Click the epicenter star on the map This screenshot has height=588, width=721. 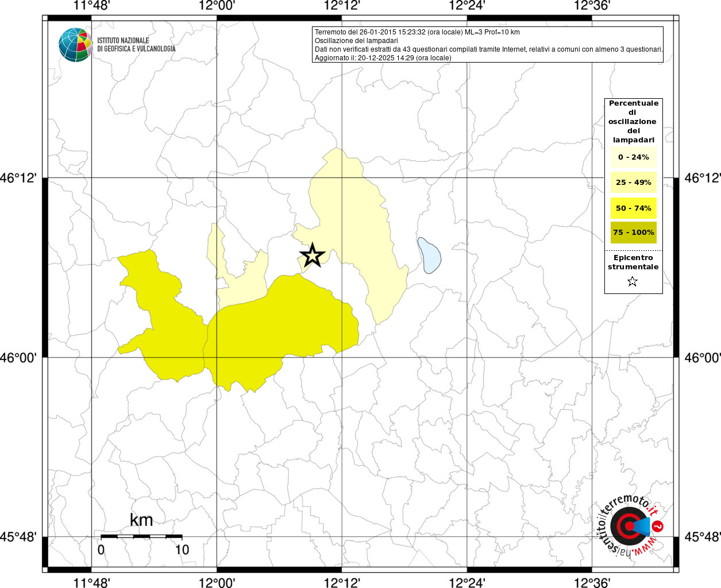pos(313,255)
